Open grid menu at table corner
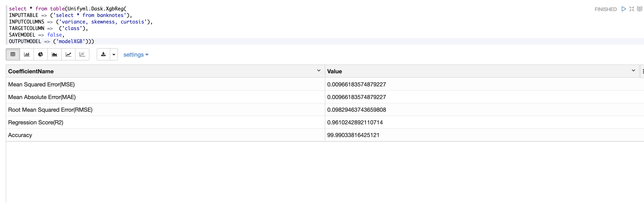This screenshot has width=644, height=203. [x=643, y=71]
